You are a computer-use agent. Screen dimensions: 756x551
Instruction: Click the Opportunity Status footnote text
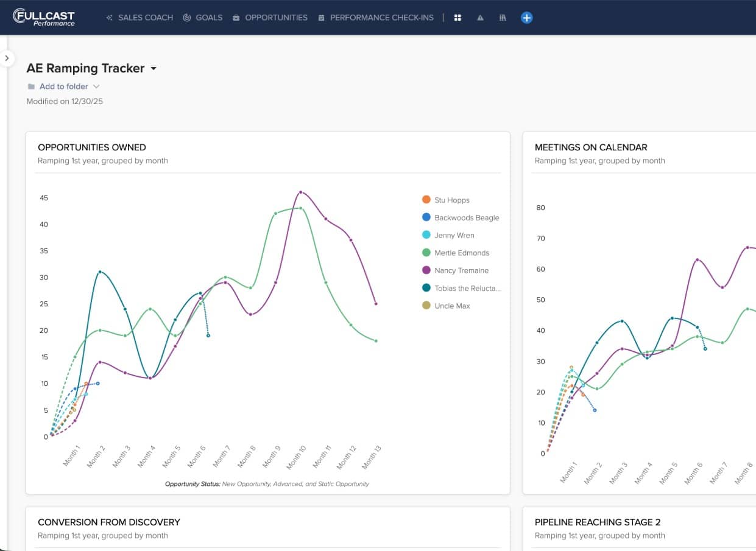[x=267, y=484]
